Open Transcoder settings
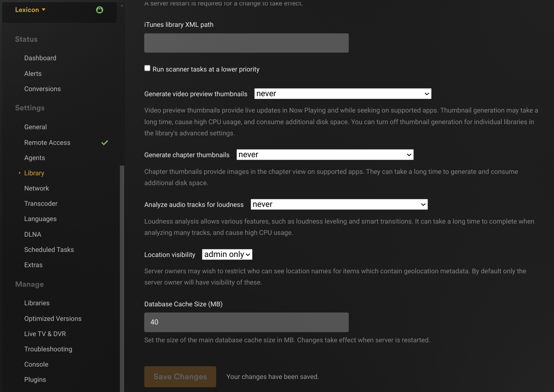The width and height of the screenshot is (554, 392). (x=41, y=204)
